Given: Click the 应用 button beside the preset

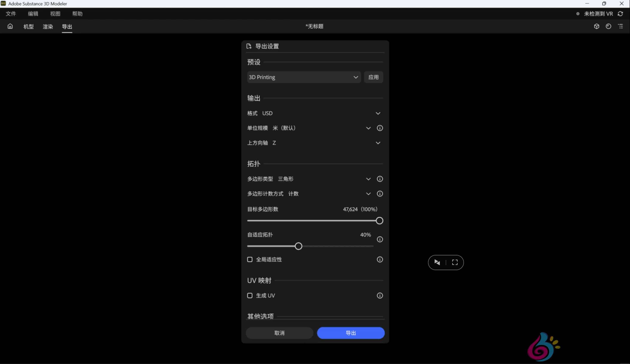Looking at the screenshot, I should tap(374, 77).
